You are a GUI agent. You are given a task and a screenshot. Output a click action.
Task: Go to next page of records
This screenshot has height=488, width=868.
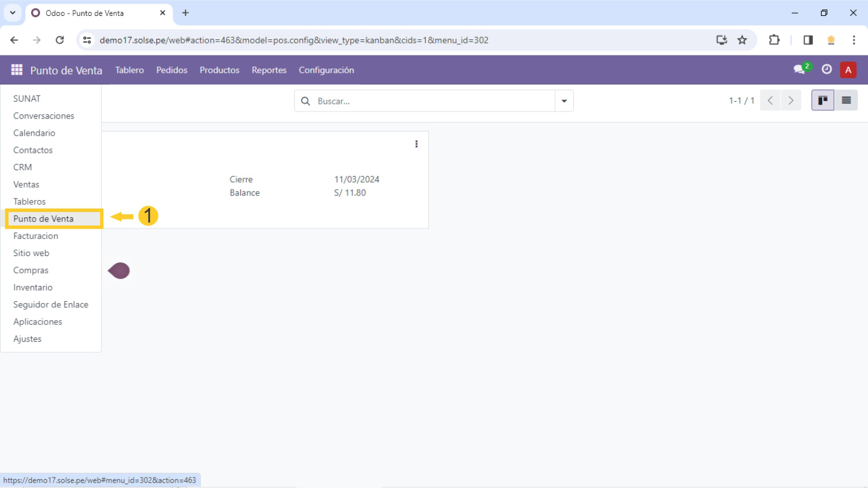pyautogui.click(x=790, y=100)
